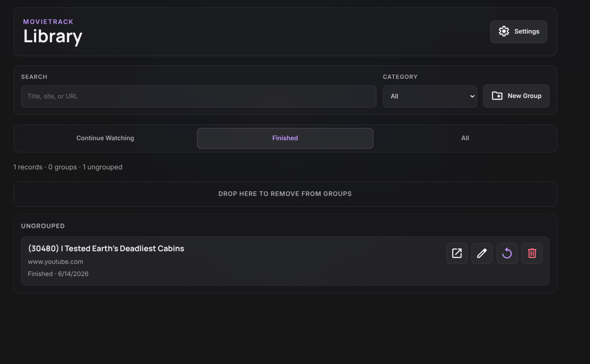This screenshot has width=590, height=364.
Task: Click the "Finished · 6/14/2026" status text
Action: click(58, 274)
